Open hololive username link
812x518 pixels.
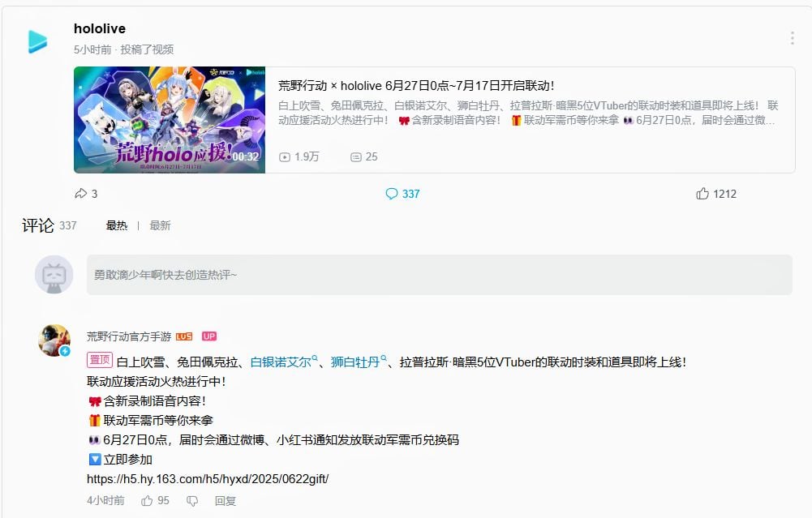pyautogui.click(x=100, y=28)
